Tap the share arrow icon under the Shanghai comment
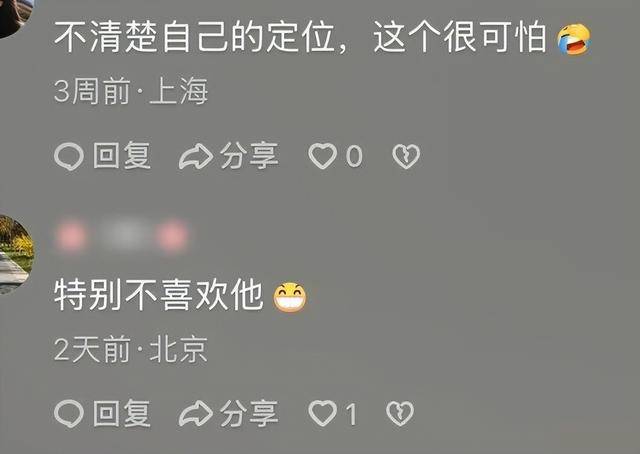640x454 pixels. point(196,156)
